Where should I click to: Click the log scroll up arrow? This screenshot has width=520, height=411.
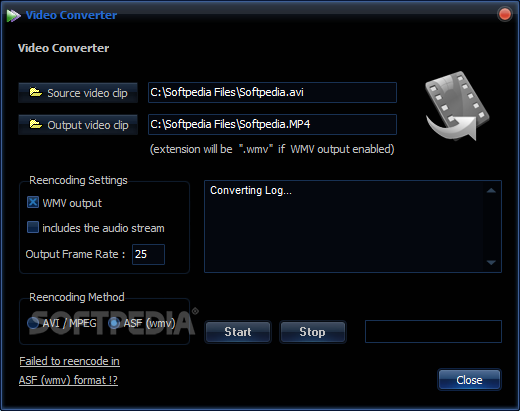[491, 191]
